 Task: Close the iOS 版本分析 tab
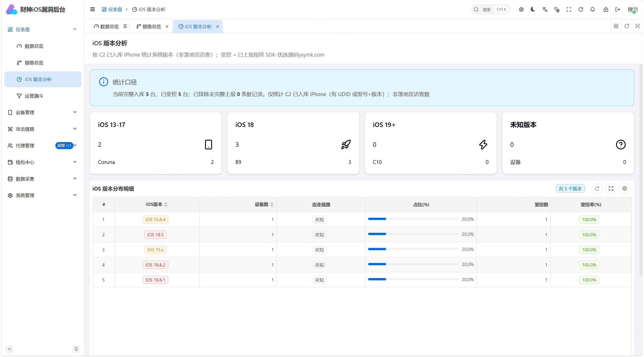point(218,26)
